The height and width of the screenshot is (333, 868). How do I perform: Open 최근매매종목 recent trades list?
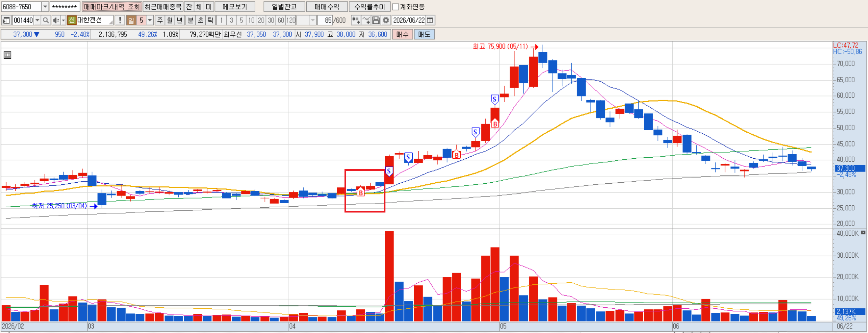(x=163, y=7)
